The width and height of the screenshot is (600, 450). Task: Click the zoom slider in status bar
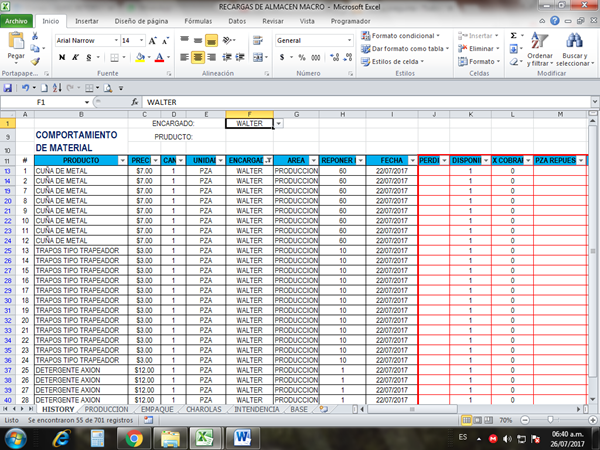tap(548, 420)
